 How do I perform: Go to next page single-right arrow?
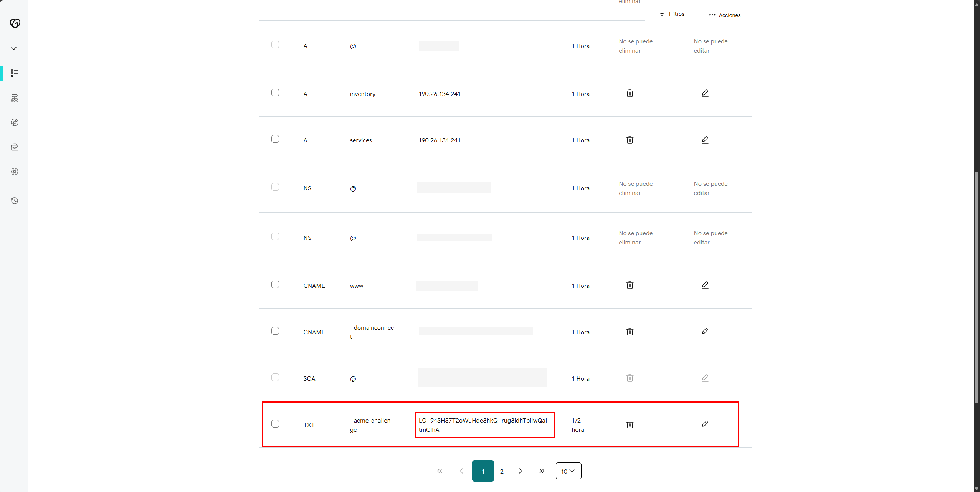click(x=521, y=471)
